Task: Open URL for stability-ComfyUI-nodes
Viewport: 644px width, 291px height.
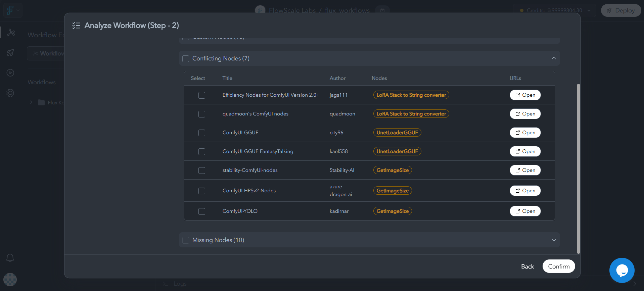Action: (525, 170)
